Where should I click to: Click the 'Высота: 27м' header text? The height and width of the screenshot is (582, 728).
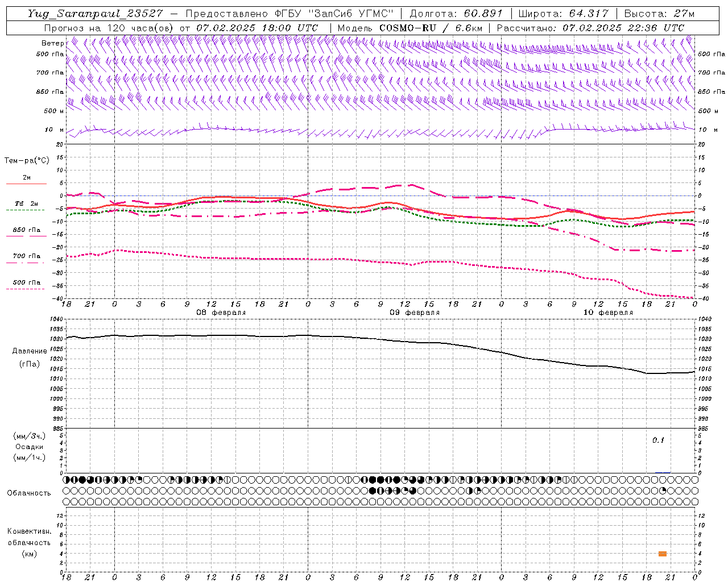pos(659,14)
